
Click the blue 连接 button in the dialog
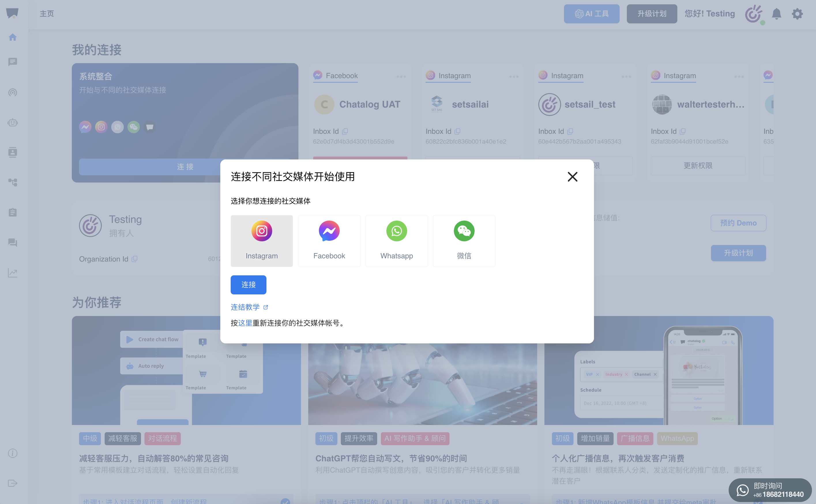tap(248, 285)
